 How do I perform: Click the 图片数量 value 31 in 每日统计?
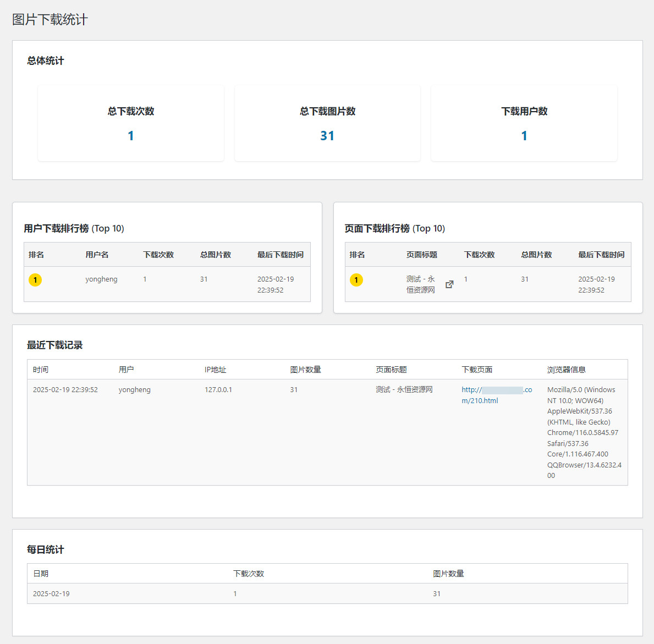point(437,593)
